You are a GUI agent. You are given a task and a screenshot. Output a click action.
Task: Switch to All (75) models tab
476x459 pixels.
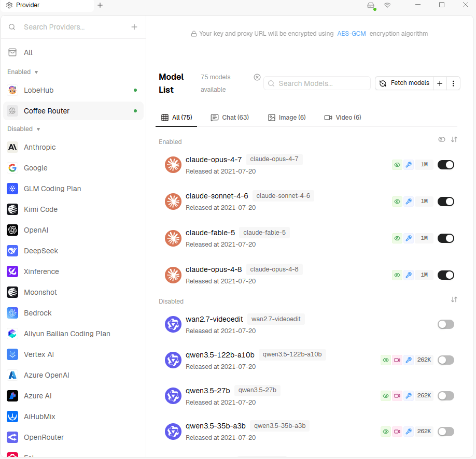point(176,118)
